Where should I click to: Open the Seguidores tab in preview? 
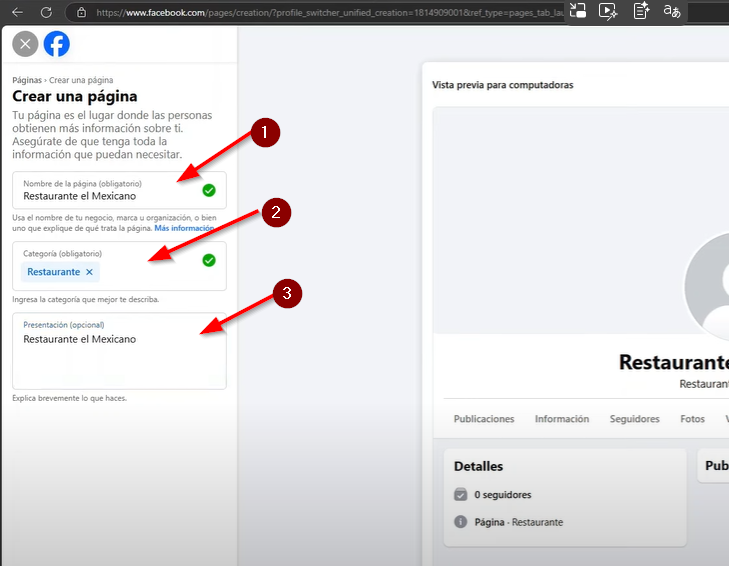(635, 419)
